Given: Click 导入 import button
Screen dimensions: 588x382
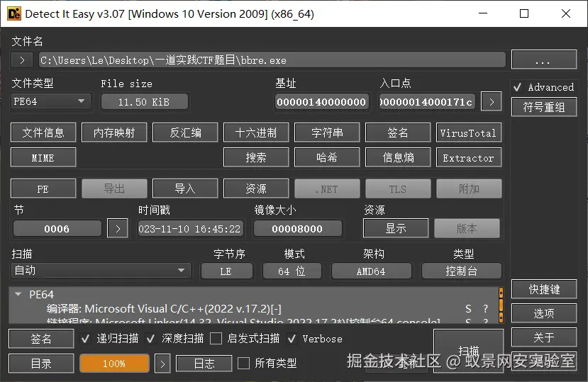Looking at the screenshot, I should tap(185, 189).
